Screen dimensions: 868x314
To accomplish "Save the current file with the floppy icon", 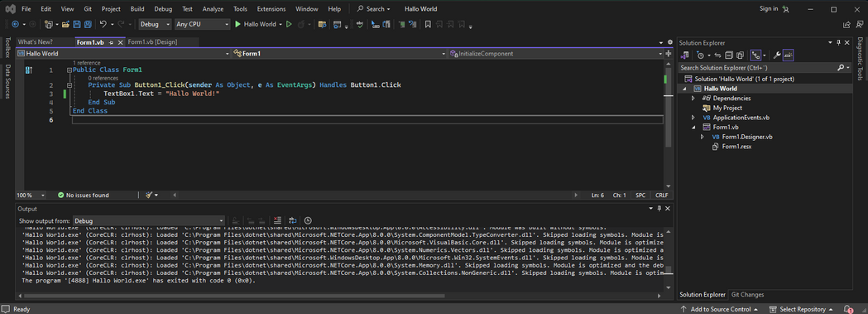I will [x=76, y=24].
